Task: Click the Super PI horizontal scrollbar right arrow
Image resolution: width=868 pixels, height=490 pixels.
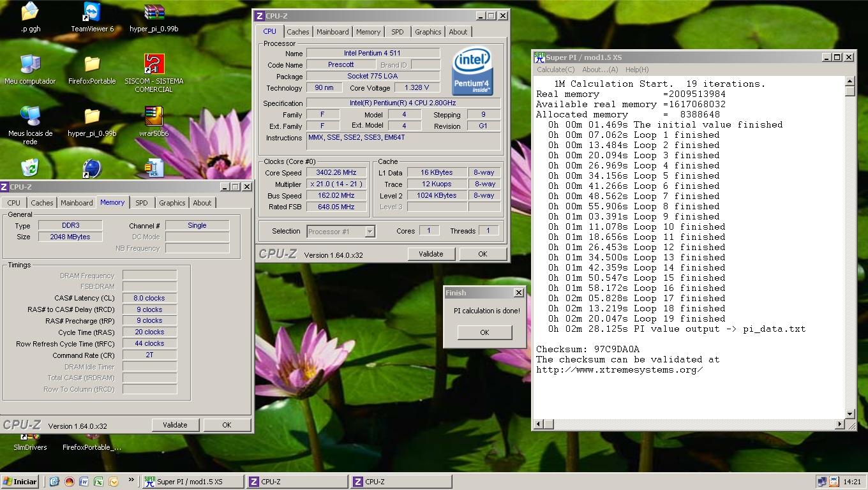Action: pyautogui.click(x=839, y=424)
